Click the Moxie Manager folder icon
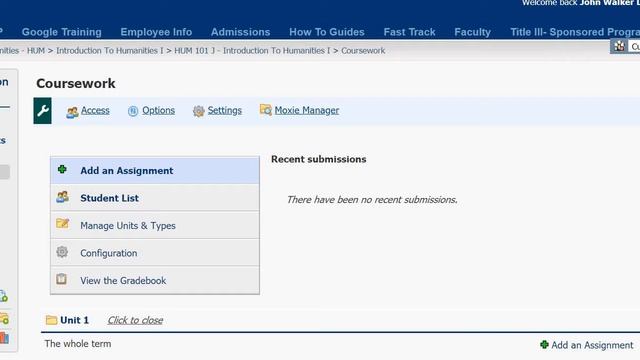The image size is (640, 360). (x=265, y=110)
